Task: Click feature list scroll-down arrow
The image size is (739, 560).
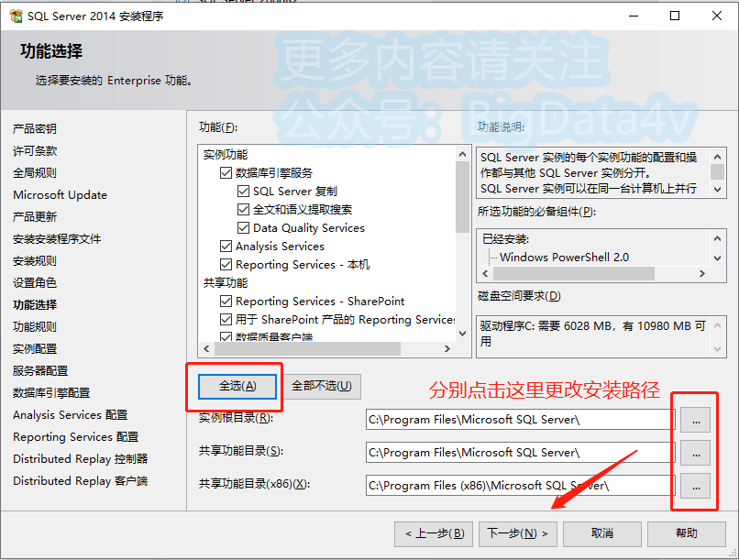Action: (462, 334)
